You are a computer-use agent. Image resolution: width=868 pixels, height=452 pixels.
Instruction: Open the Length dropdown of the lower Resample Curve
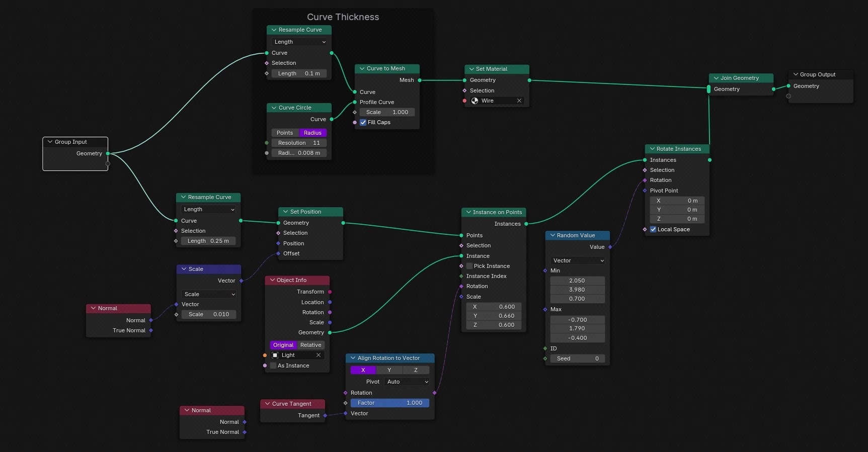click(208, 209)
